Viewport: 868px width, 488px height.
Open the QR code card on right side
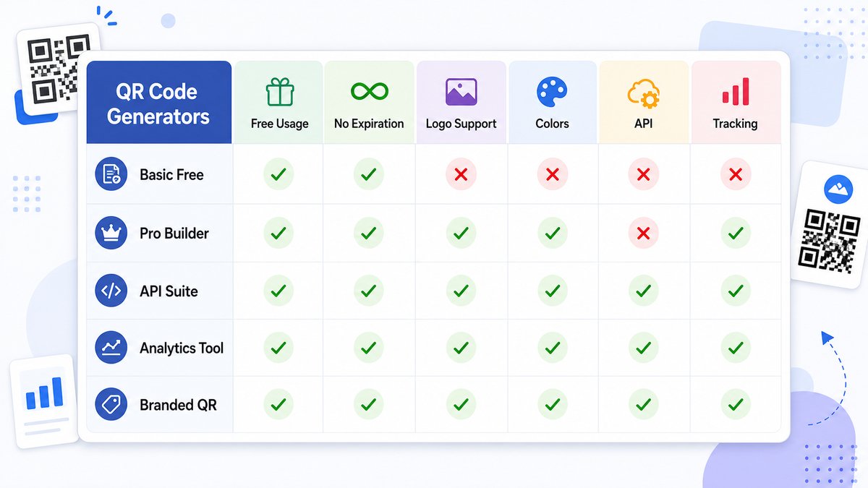[830, 226]
